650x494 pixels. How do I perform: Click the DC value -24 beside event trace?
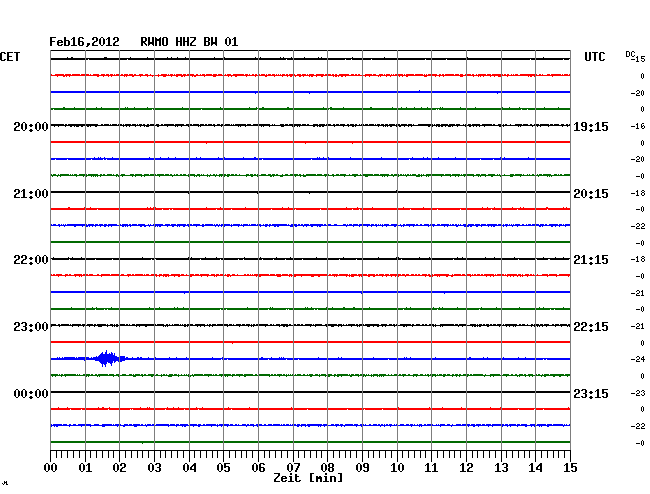(x=638, y=359)
